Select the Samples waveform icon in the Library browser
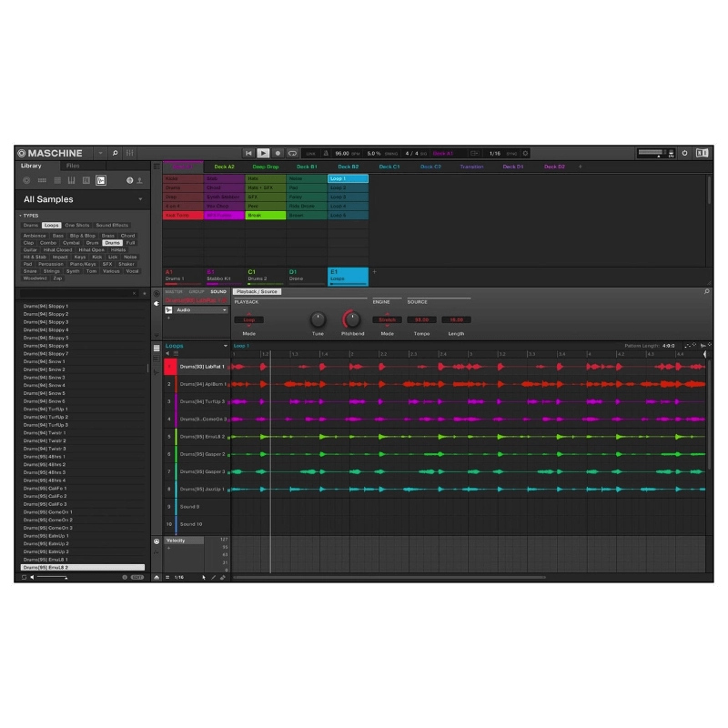Screen dimensions: 728x728 [103, 180]
